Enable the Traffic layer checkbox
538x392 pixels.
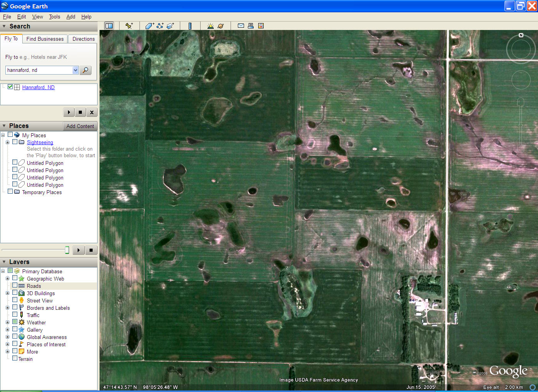click(x=15, y=315)
